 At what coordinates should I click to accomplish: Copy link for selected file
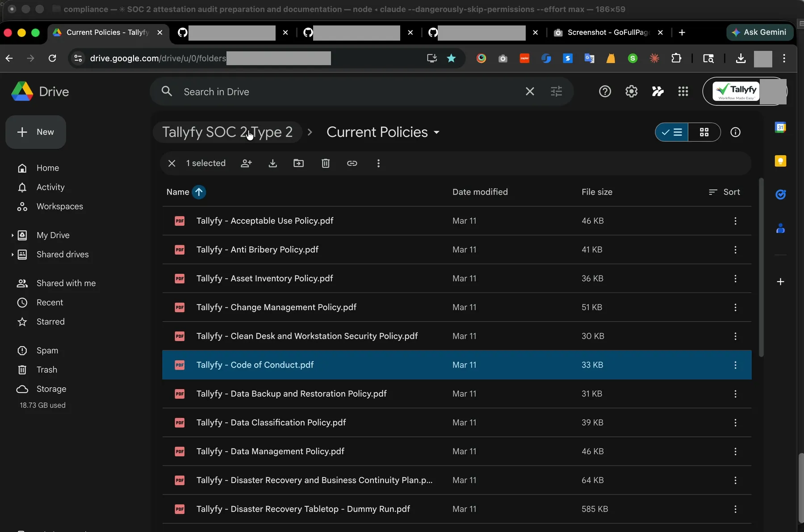pyautogui.click(x=352, y=163)
